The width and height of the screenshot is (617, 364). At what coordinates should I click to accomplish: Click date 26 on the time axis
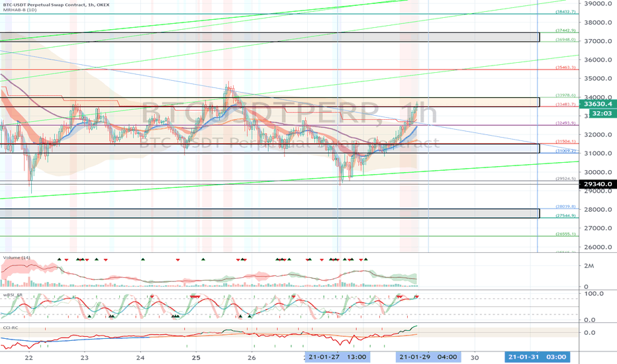coord(252,357)
